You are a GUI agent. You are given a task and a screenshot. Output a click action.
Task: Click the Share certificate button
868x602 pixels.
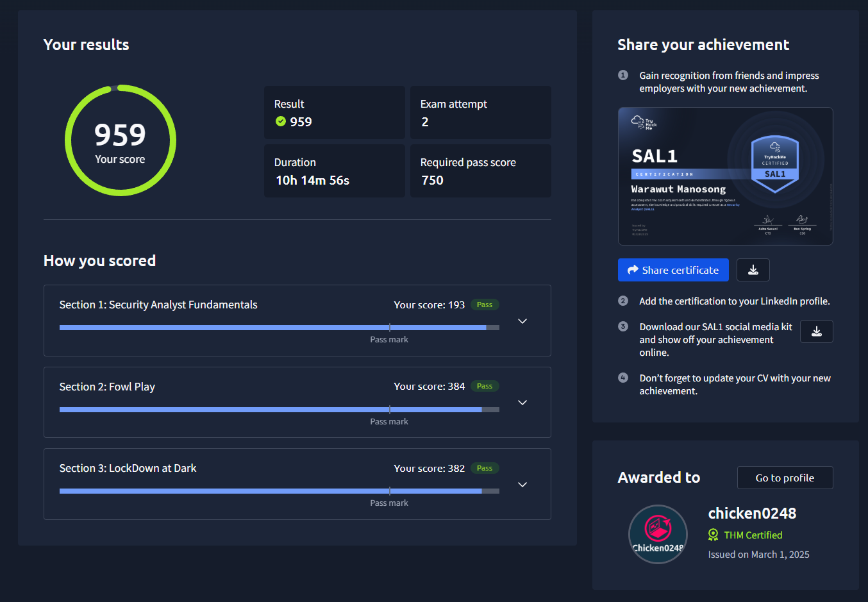(673, 270)
